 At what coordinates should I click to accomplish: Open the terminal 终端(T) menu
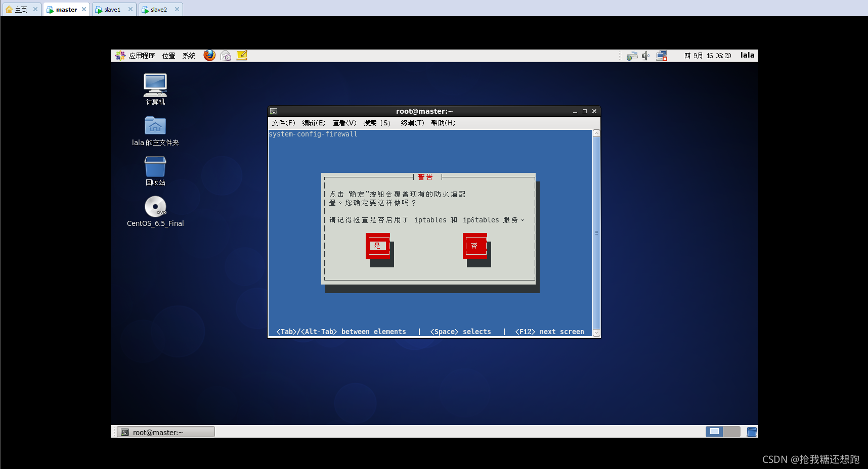pos(412,123)
